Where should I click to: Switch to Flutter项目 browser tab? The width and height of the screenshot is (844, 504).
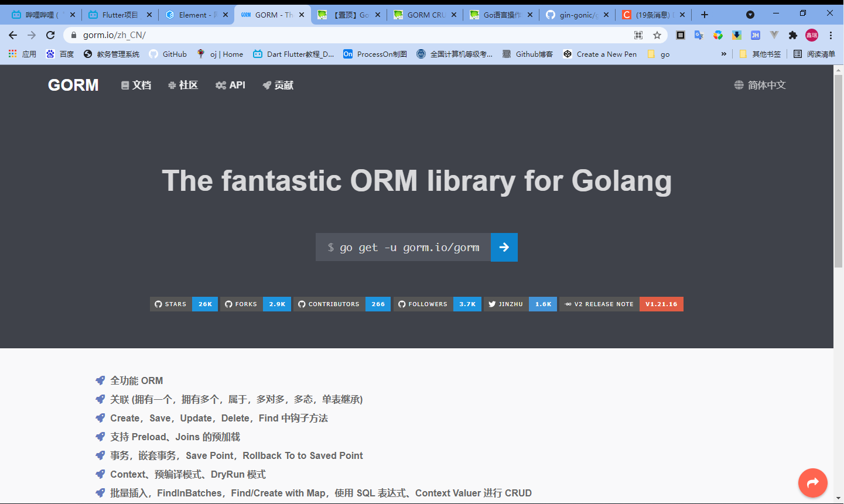click(x=120, y=15)
